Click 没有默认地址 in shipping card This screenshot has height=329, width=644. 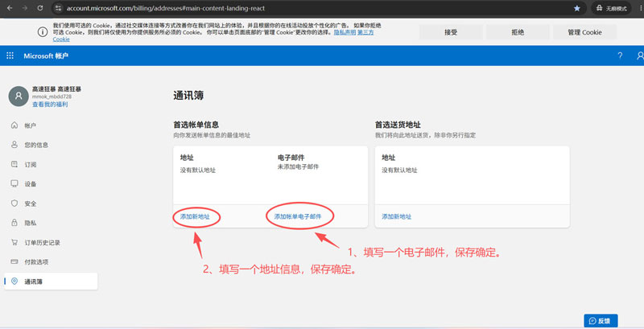[399, 170]
